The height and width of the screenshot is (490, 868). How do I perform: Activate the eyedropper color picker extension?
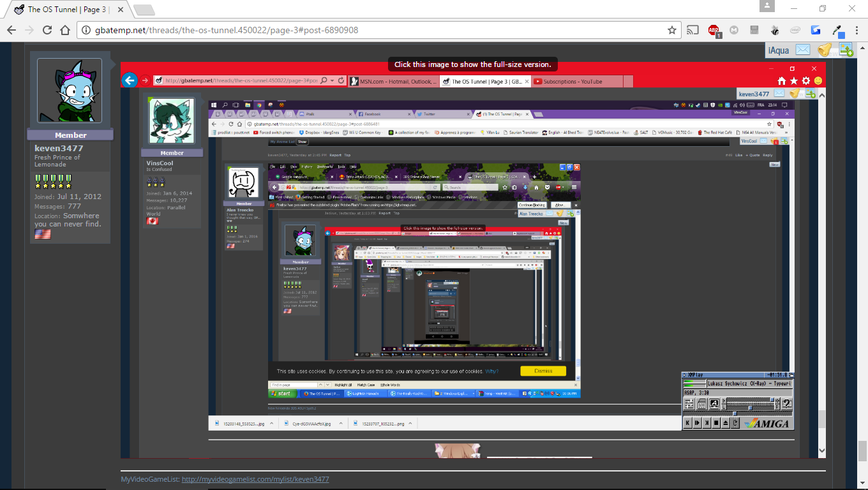(837, 30)
